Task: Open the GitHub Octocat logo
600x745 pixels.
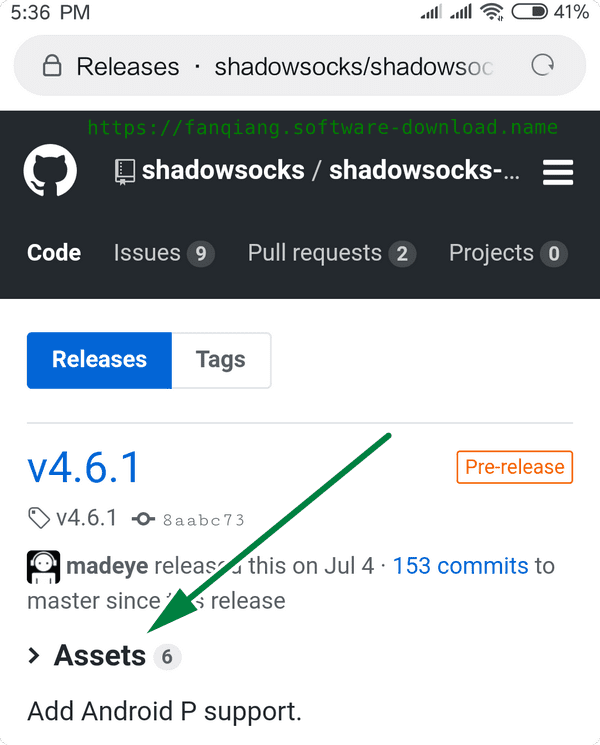Action: pyautogui.click(x=50, y=171)
